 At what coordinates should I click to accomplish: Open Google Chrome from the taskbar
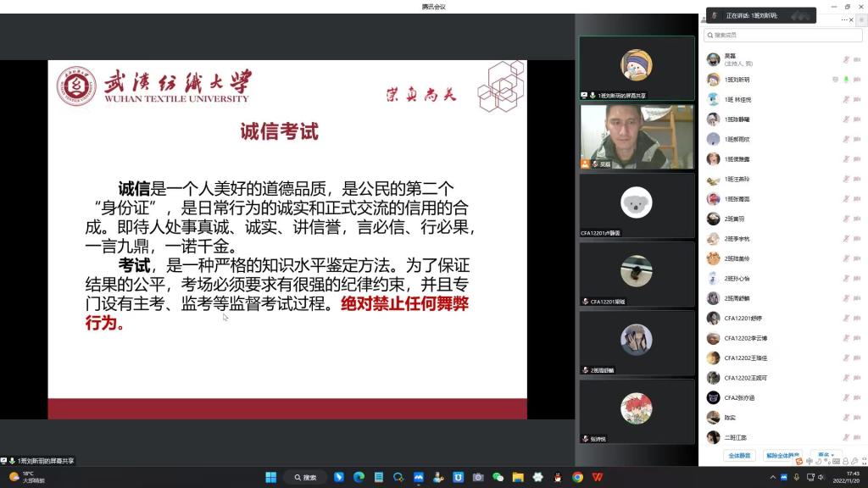[577, 477]
